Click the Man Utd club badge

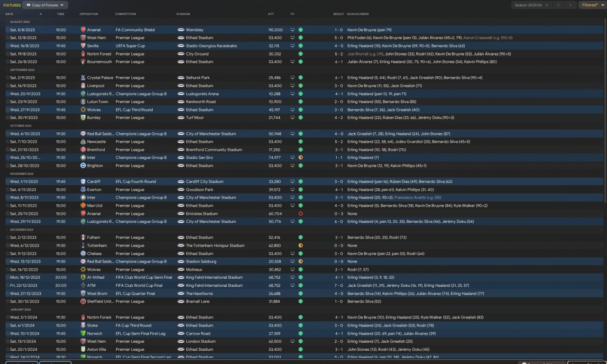(x=83, y=206)
